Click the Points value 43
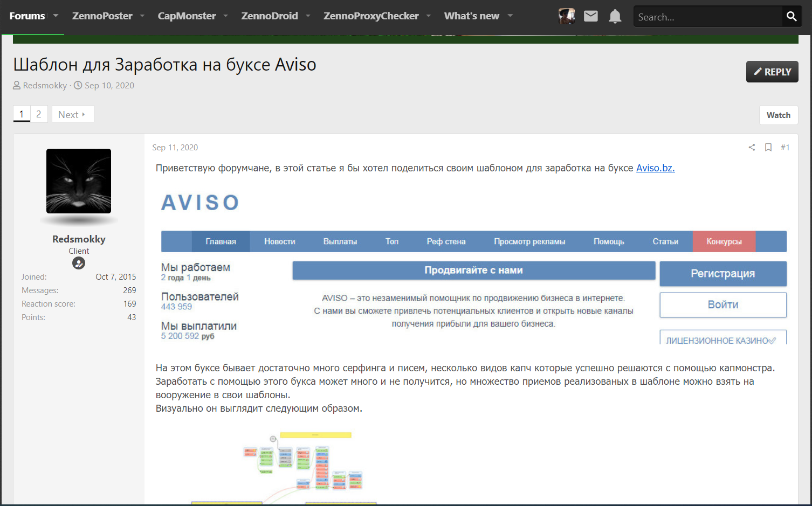The height and width of the screenshot is (506, 812). pyautogui.click(x=132, y=317)
